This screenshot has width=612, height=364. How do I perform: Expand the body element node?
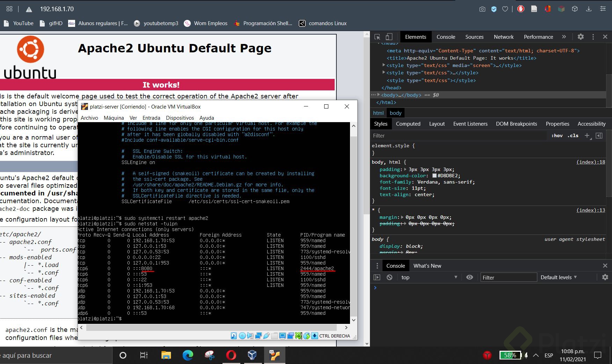pyautogui.click(x=379, y=95)
